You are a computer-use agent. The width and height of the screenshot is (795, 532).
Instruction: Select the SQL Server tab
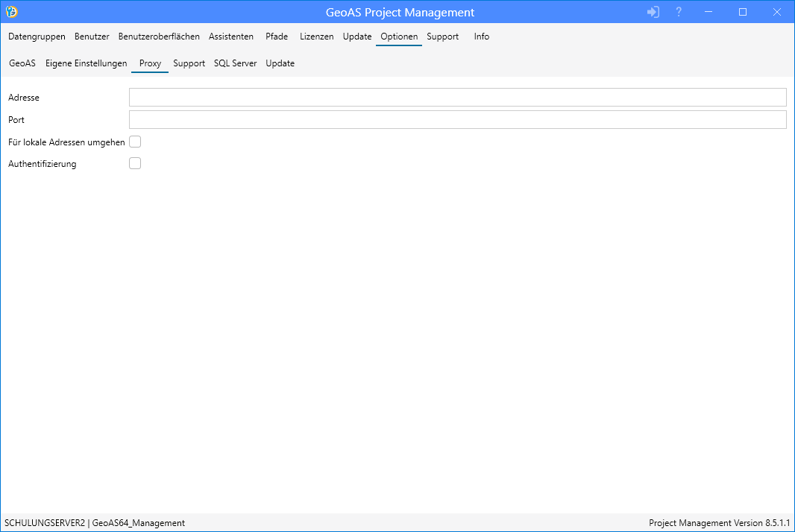tap(235, 63)
